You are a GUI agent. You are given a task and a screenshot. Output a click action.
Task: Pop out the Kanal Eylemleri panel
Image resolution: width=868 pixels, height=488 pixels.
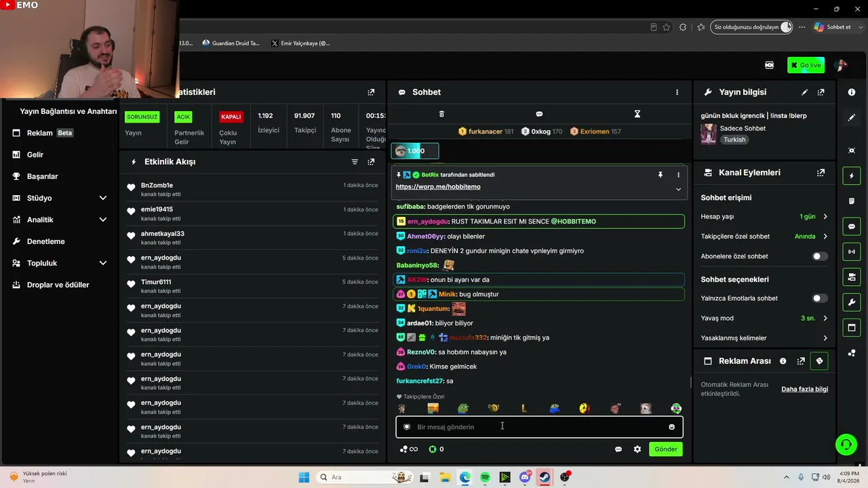821,173
